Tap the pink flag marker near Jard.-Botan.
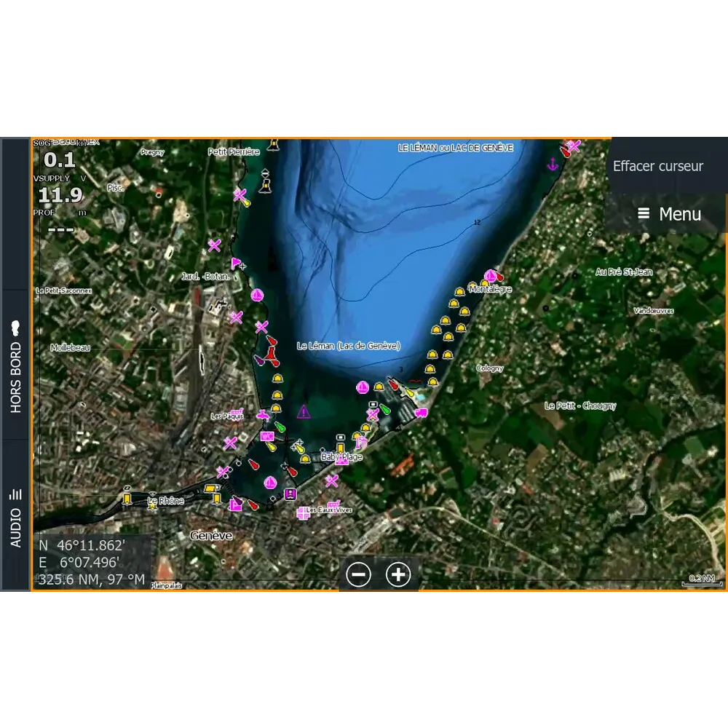Screen dimensions: 728x728 237,264
